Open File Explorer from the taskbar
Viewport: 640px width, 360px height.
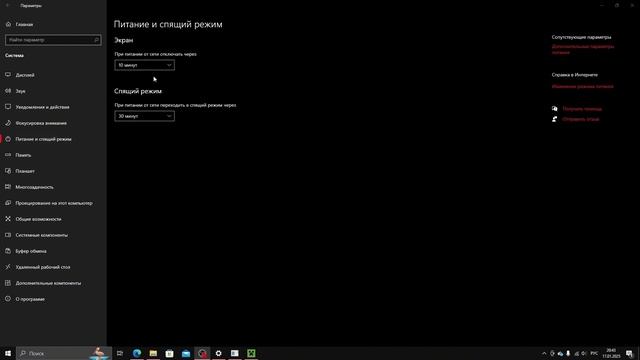(153, 353)
